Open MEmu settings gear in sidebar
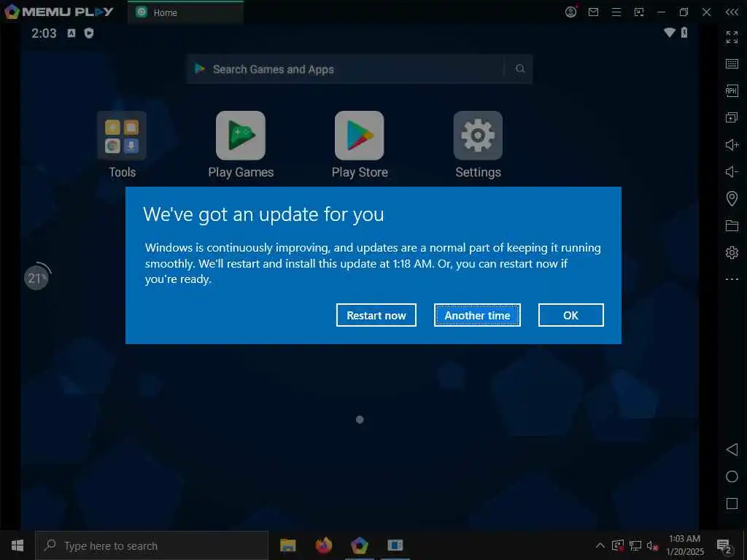The image size is (747, 560). (732, 252)
